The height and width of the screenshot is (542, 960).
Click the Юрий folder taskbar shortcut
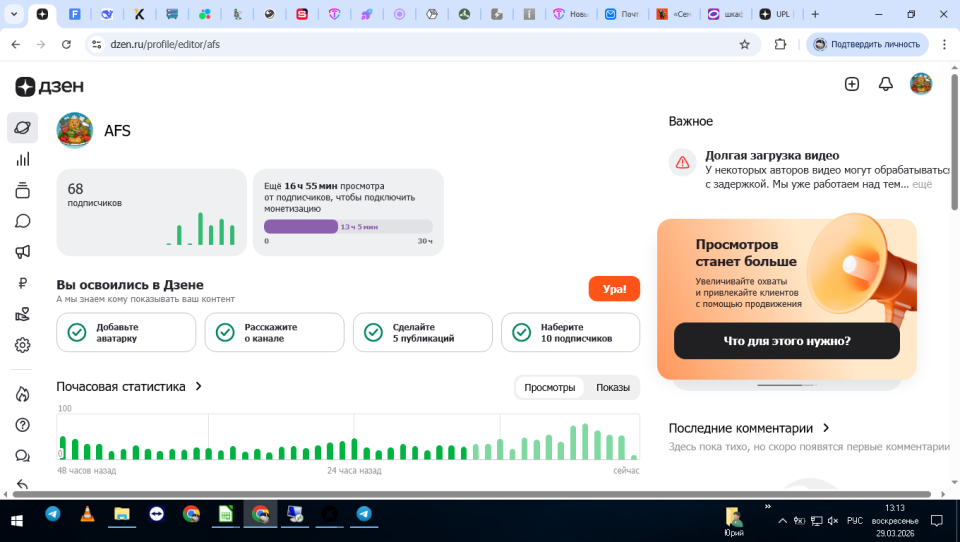(733, 521)
